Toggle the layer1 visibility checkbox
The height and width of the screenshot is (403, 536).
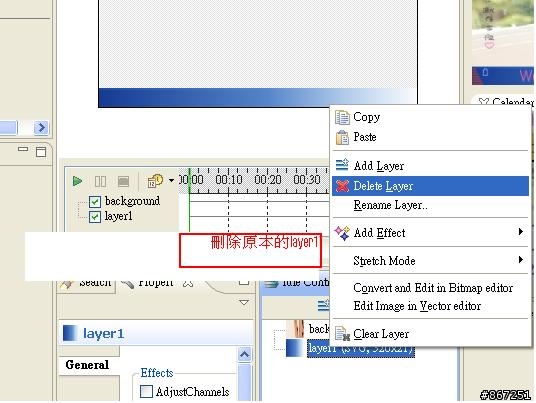click(95, 217)
